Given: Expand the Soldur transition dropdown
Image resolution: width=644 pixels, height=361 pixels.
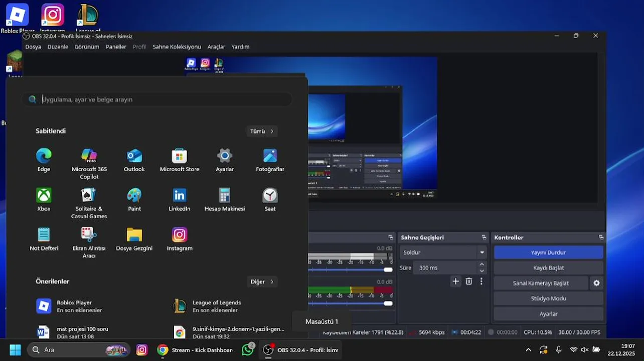Looking at the screenshot, I should click(x=482, y=252).
